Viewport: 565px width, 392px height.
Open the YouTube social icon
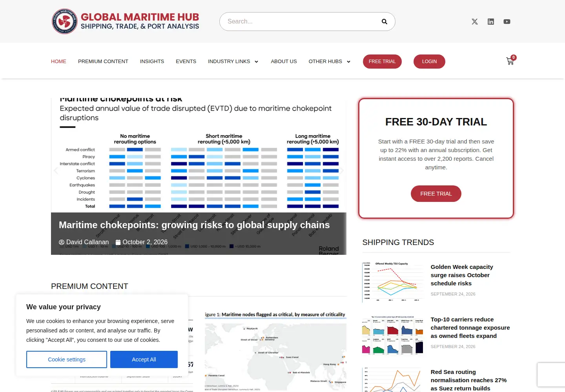(507, 22)
